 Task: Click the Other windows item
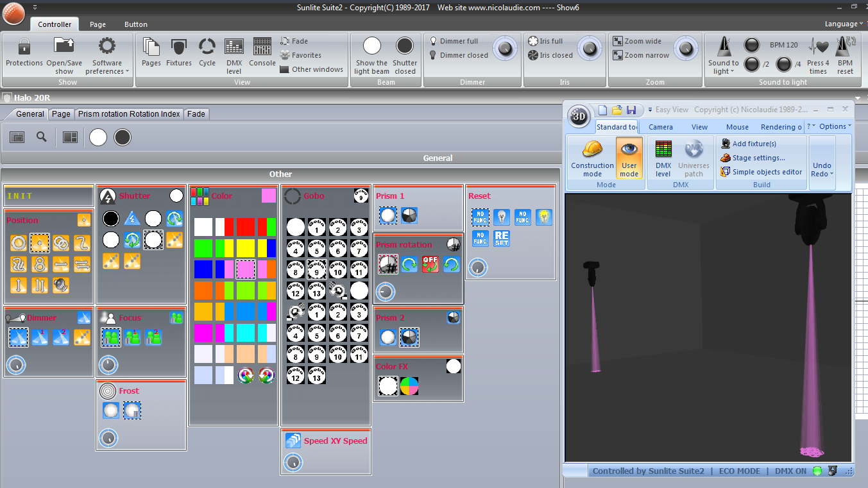pyautogui.click(x=312, y=69)
